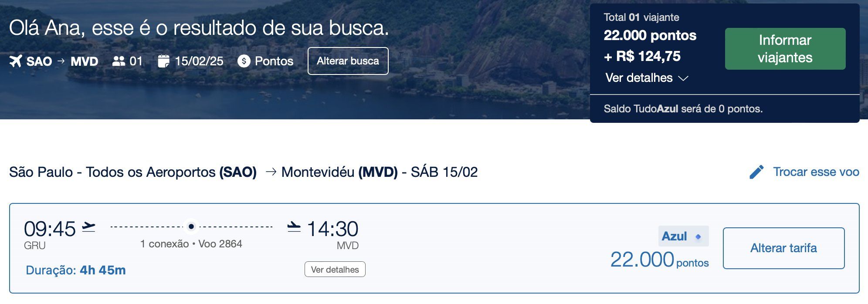Click the pencil icon next to Trocar esse voo
The height and width of the screenshot is (304, 868).
(x=757, y=172)
